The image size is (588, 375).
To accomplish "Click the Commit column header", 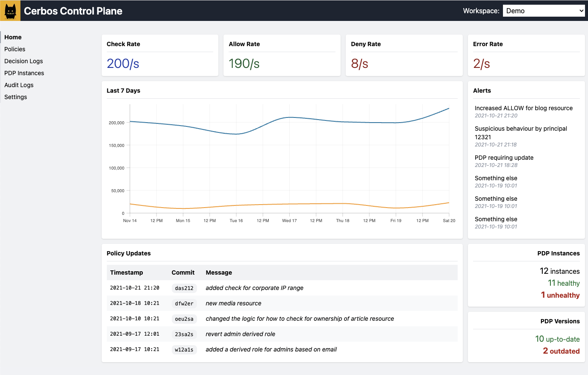I will click(183, 272).
